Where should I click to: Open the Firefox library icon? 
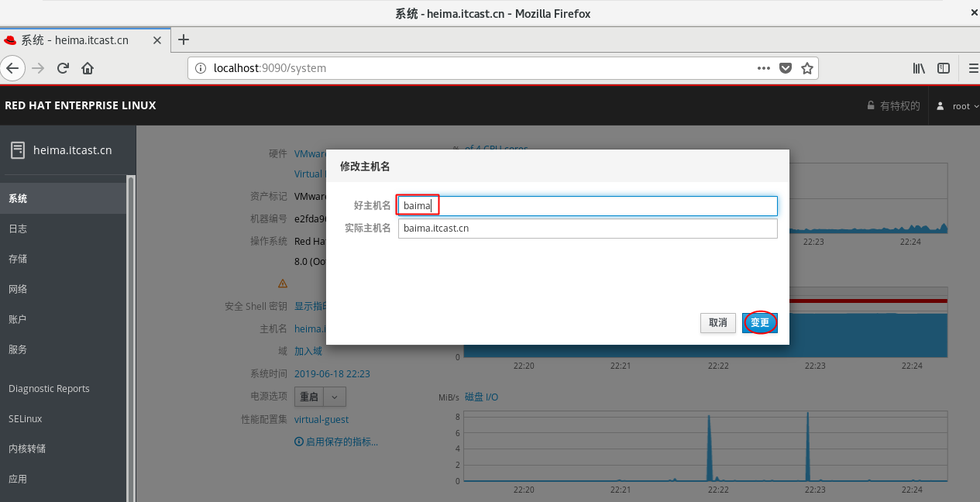tap(919, 68)
